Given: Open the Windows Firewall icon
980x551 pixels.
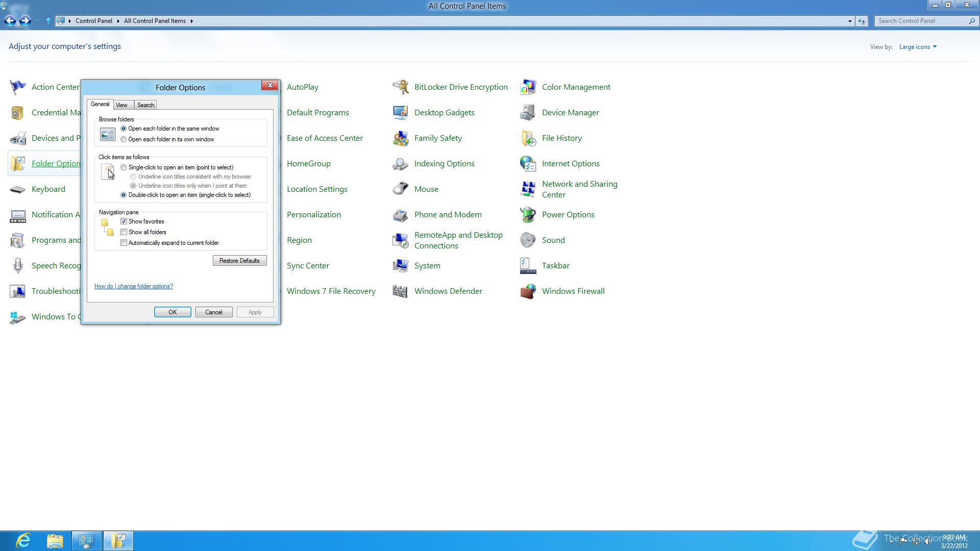Looking at the screenshot, I should point(528,291).
